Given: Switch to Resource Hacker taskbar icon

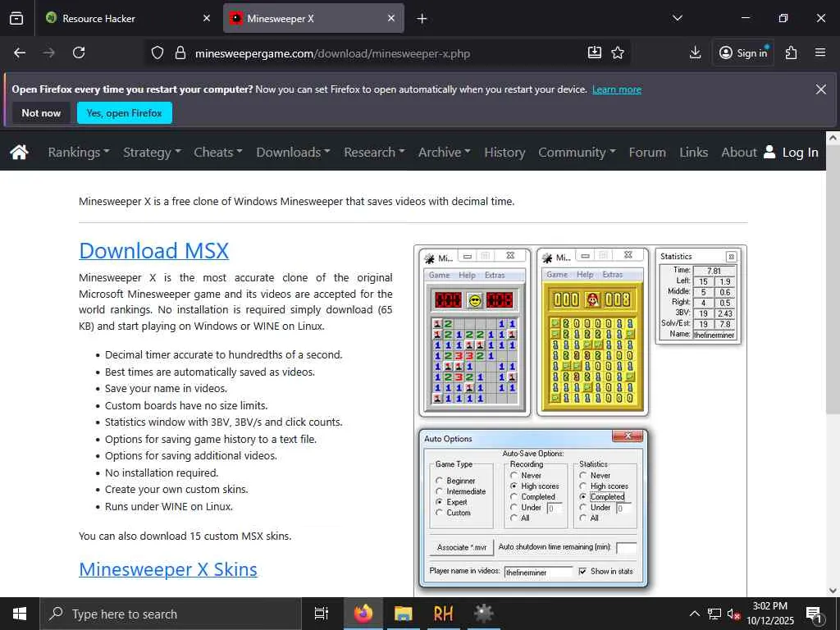Looking at the screenshot, I should pos(443,614).
